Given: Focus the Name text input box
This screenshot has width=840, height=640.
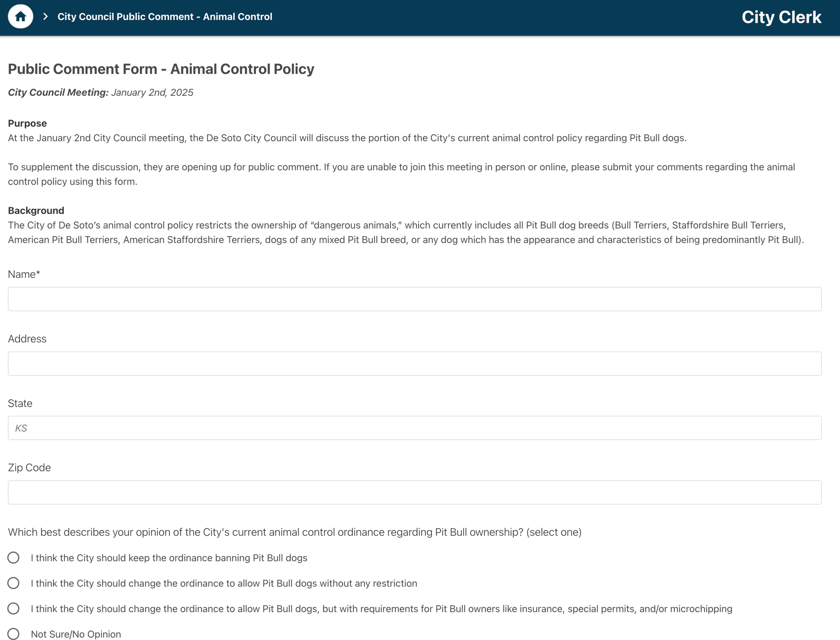Looking at the screenshot, I should [414, 299].
